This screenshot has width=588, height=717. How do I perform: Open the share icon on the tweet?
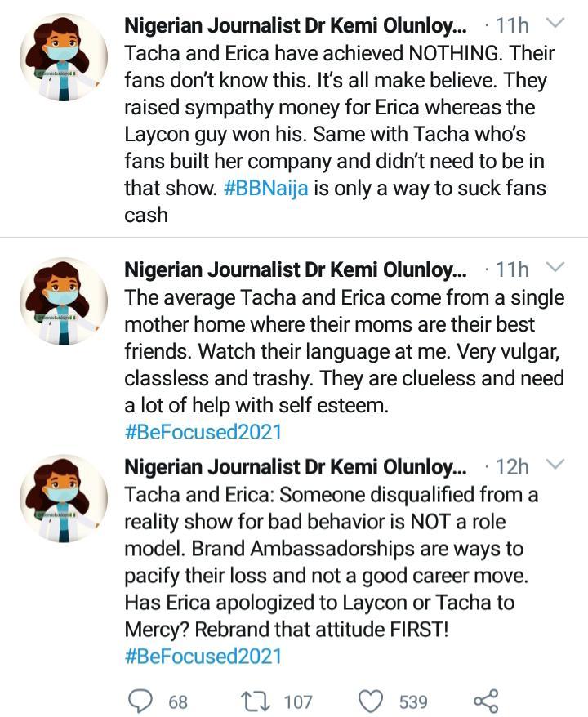click(485, 701)
